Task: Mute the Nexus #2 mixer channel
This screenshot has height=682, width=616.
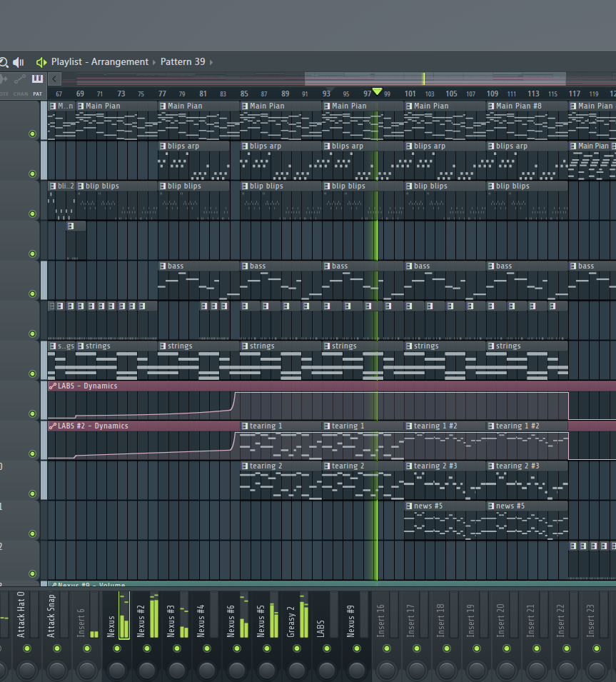Action: pos(146,648)
